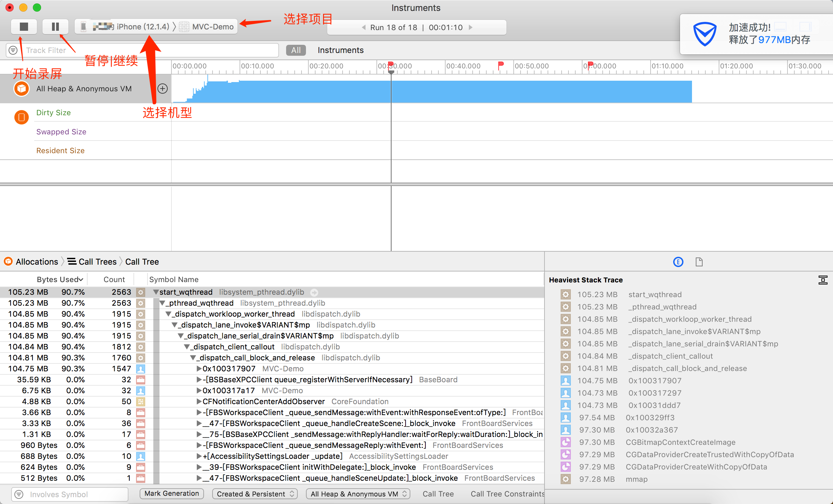Viewport: 833px width, 504px height.
Task: Expand 0x100317907 MVC-Demo row
Action: point(199,369)
